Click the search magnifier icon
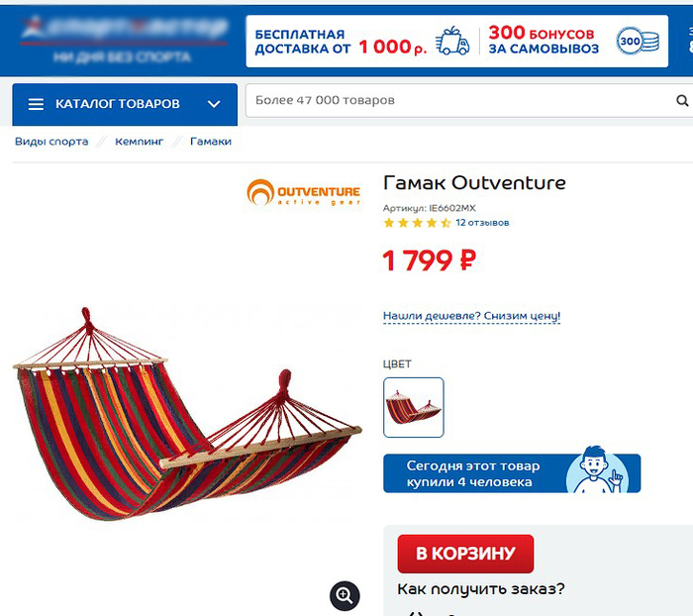This screenshot has height=616, width=693. coord(682,101)
